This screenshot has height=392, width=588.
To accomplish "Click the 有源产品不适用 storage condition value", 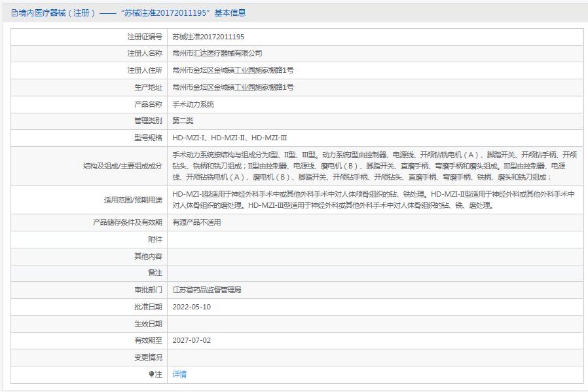I will pos(196,222).
